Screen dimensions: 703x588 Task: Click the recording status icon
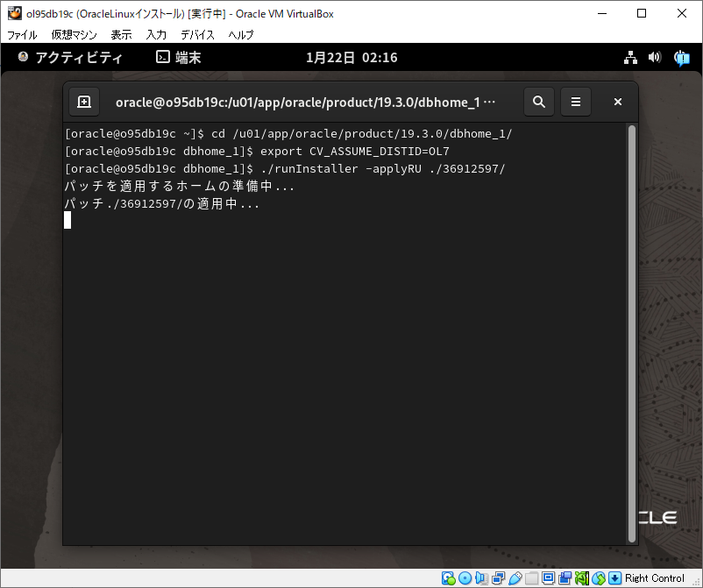[x=565, y=578]
